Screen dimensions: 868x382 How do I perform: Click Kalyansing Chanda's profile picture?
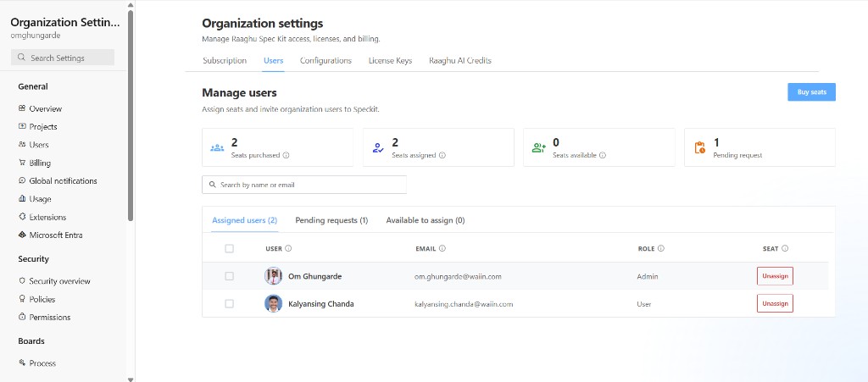274,303
